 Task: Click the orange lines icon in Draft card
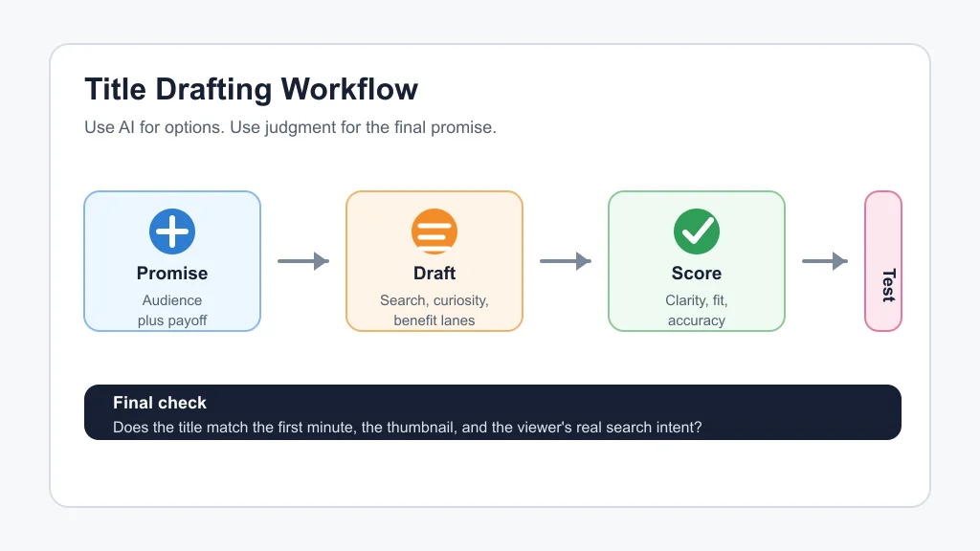434,231
